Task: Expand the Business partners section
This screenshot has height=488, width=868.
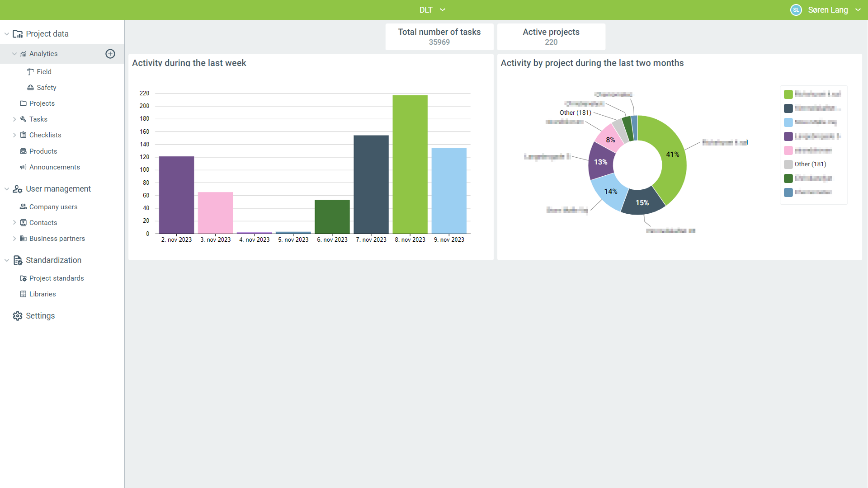Action: [x=14, y=239]
